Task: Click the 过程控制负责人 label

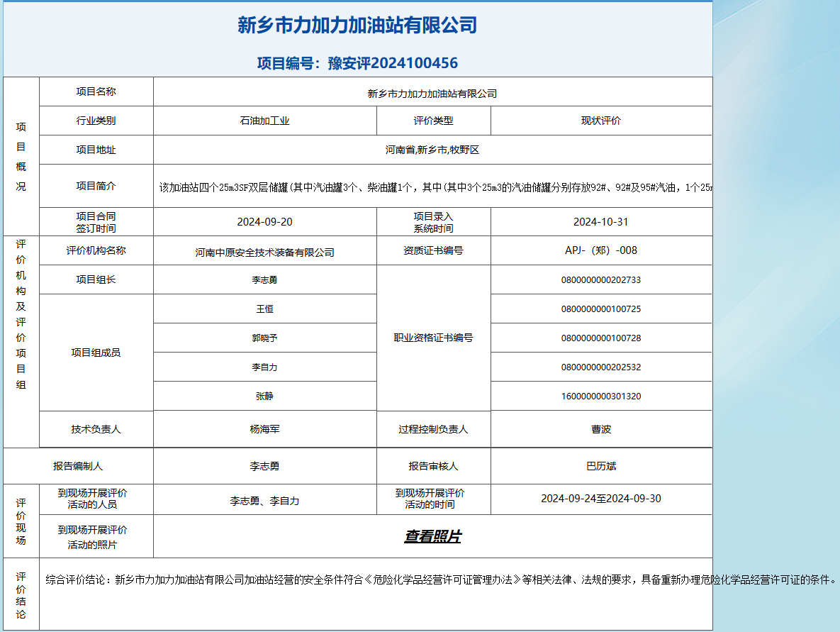Action: [433, 429]
